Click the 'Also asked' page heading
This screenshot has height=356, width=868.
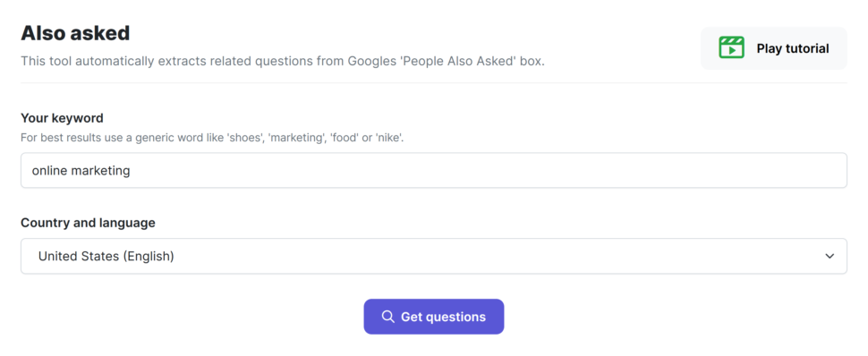tap(75, 33)
